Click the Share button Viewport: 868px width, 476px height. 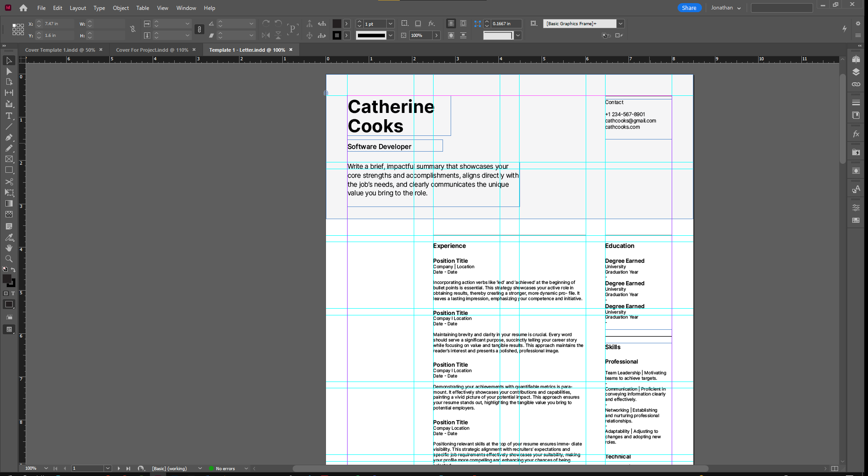689,8
